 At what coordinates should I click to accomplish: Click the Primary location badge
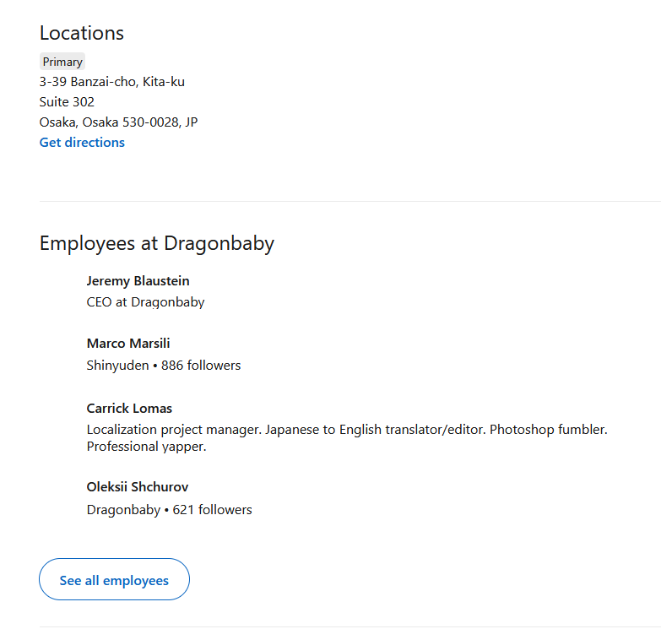coord(62,62)
